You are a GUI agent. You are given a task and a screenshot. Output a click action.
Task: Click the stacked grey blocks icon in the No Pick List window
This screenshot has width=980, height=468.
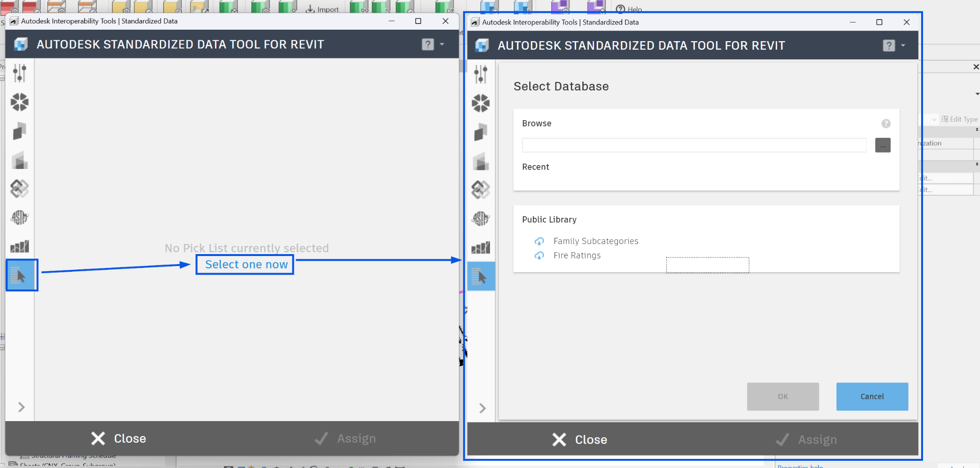point(20,160)
